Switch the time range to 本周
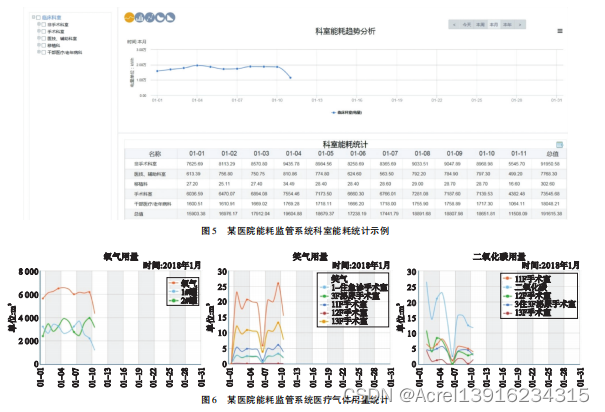 coord(480,25)
